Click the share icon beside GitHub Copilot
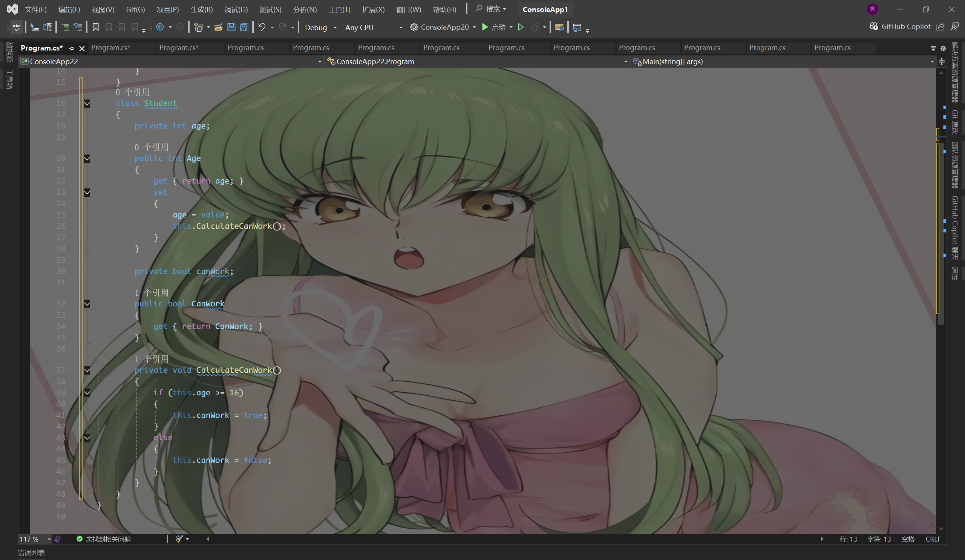The image size is (965, 560). (x=940, y=26)
